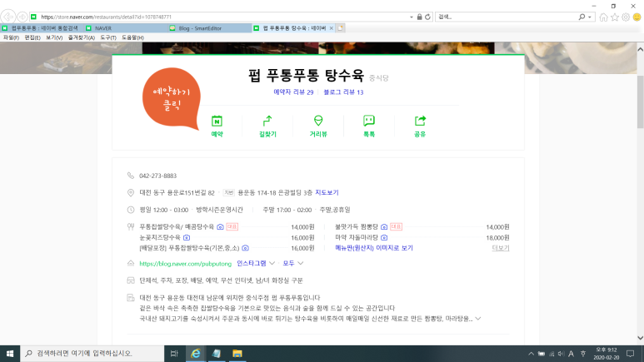Open 도움말(H) menu
The width and height of the screenshot is (644, 362).
pyautogui.click(x=132, y=37)
